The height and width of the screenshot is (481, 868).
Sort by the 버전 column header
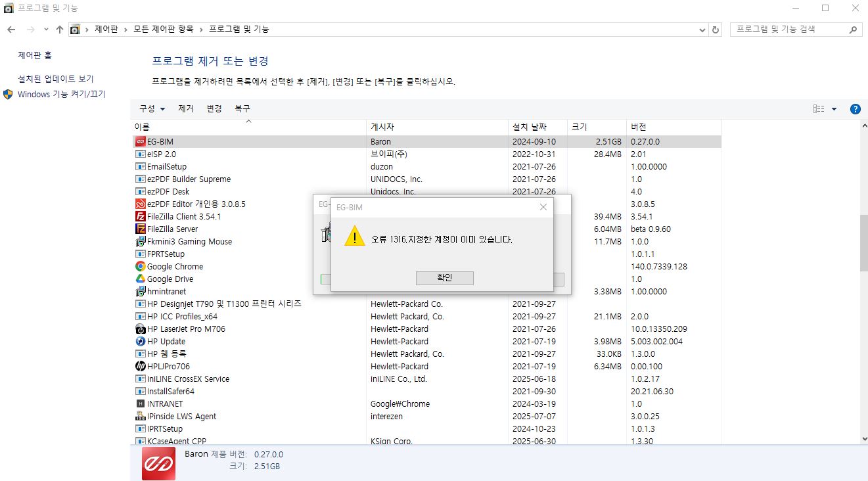point(674,127)
